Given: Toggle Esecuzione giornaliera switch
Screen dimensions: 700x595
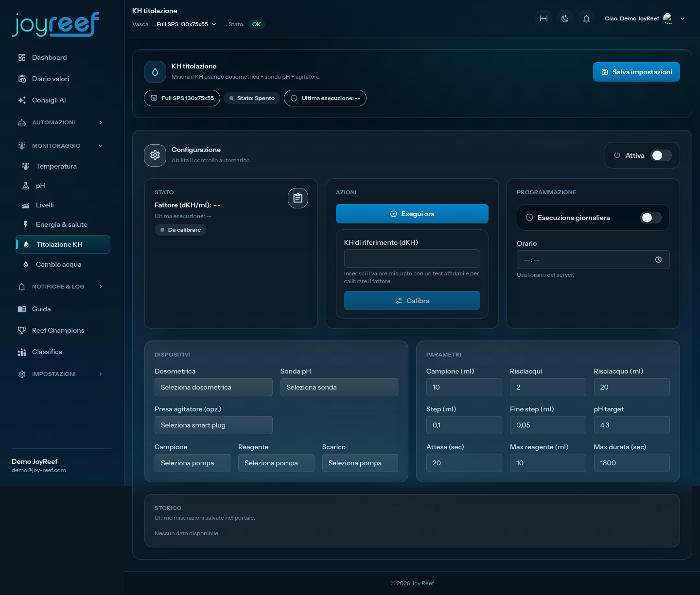Looking at the screenshot, I should click(651, 218).
